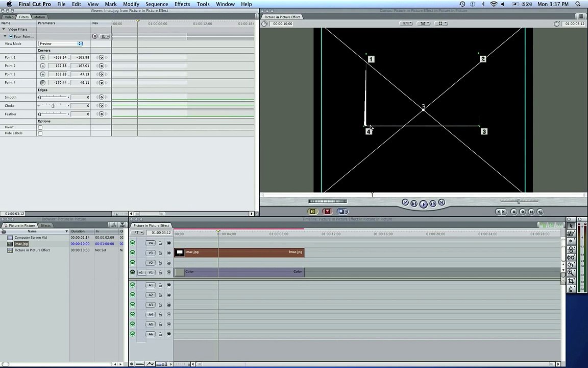Click the Add Motion Keyframe button in Canvas

click(x=522, y=212)
